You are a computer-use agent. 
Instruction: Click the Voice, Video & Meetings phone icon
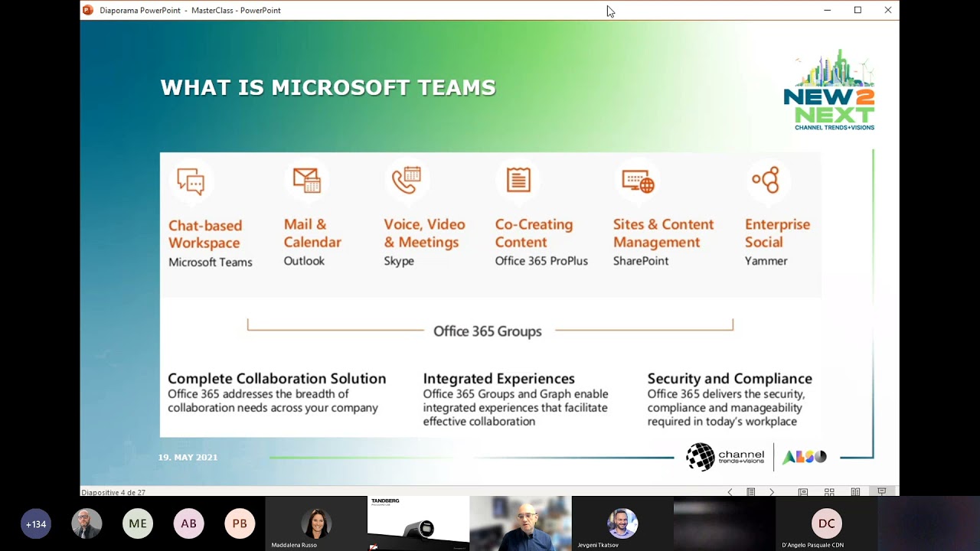(x=407, y=180)
